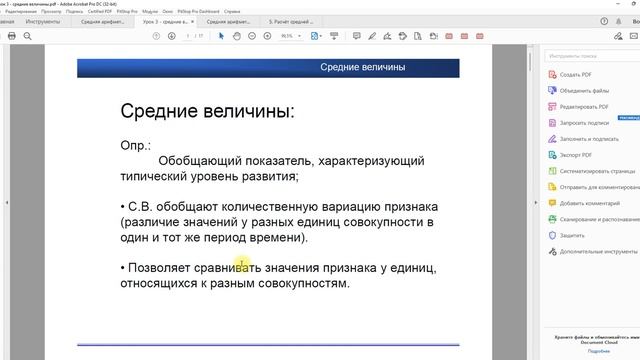Open Дополнительные инструменты
The image size is (640, 360).
click(592, 251)
